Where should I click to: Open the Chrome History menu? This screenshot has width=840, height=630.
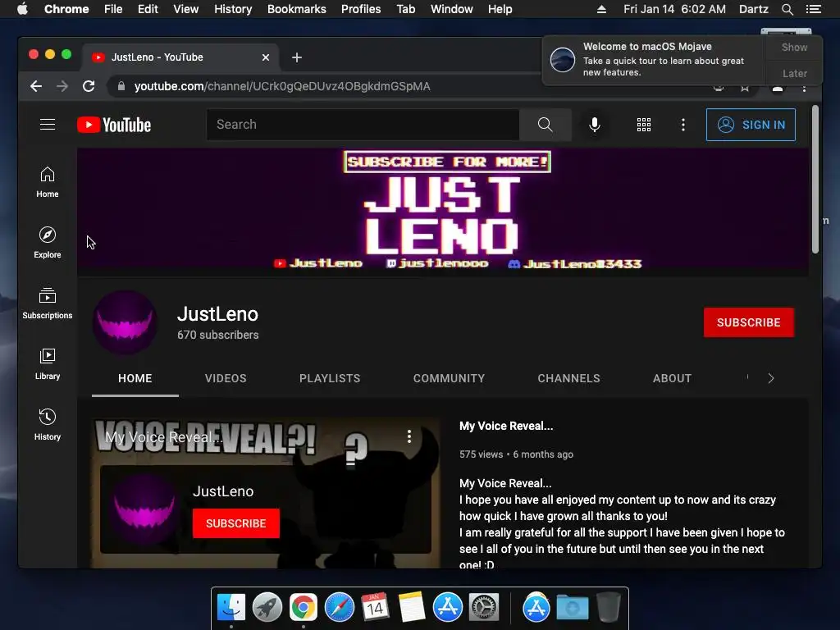click(x=233, y=9)
